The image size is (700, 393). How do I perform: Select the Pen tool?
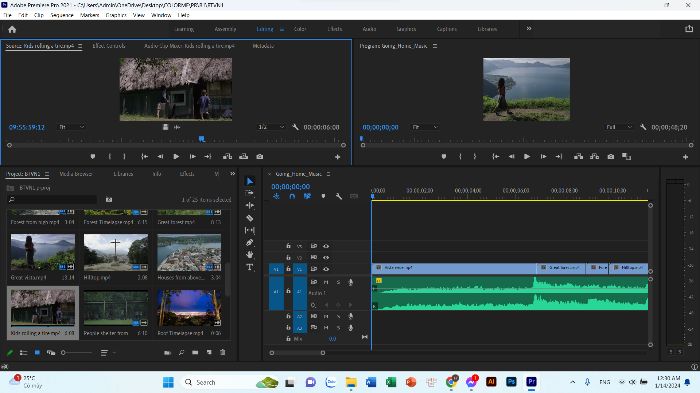[x=250, y=242]
